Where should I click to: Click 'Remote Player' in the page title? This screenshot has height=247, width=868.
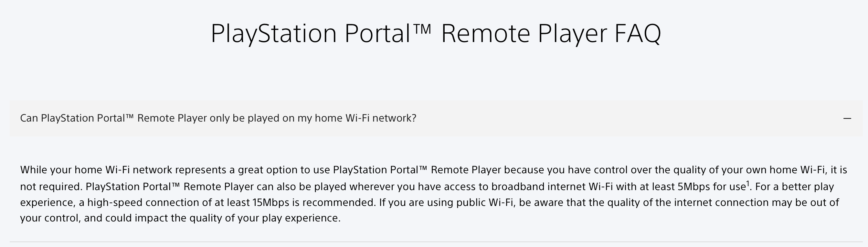tap(524, 33)
